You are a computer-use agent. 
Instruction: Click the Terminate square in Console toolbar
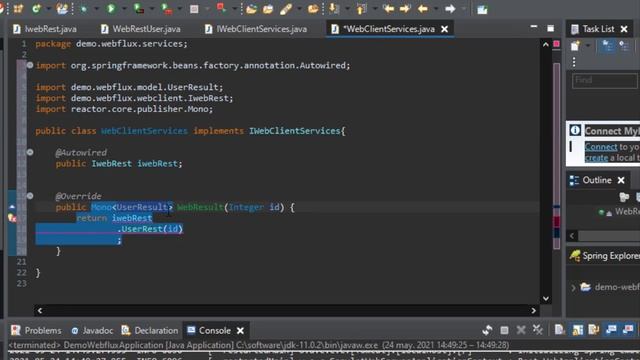click(x=504, y=330)
